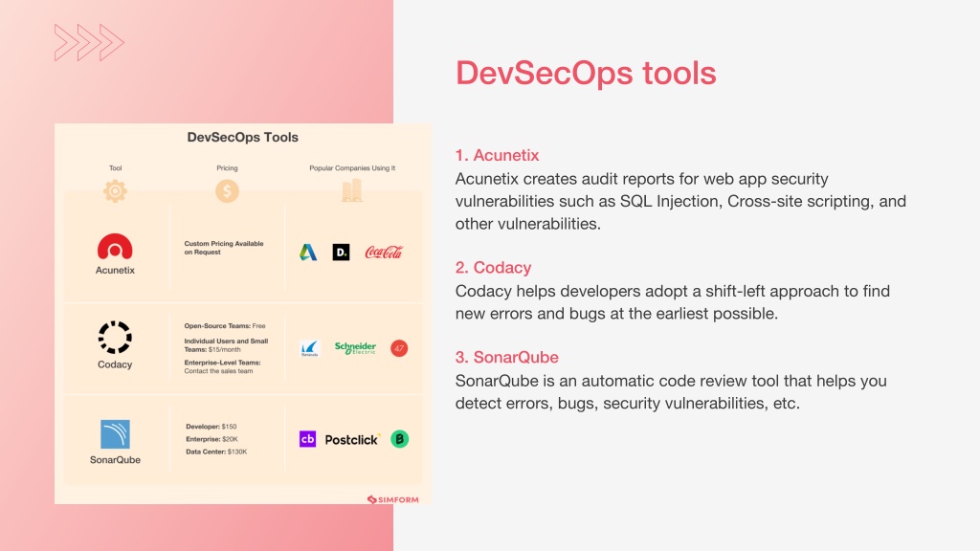Click the Barracuda company logo
The height and width of the screenshot is (551, 980).
(309, 348)
